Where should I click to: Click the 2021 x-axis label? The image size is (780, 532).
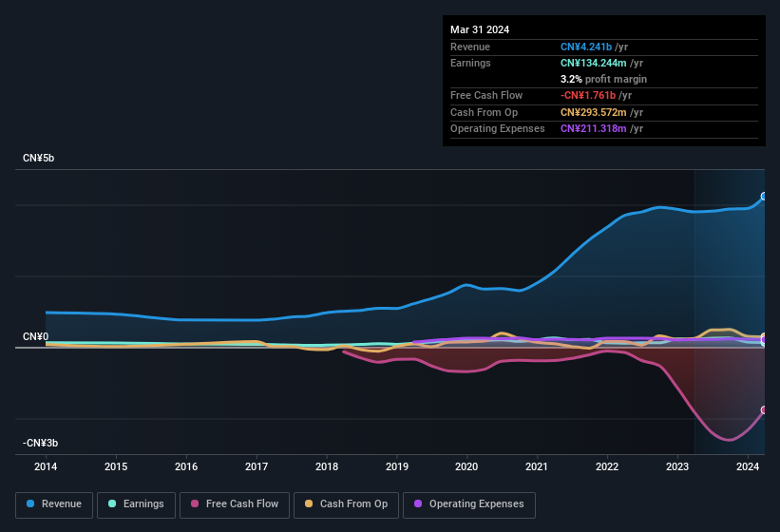(537, 466)
